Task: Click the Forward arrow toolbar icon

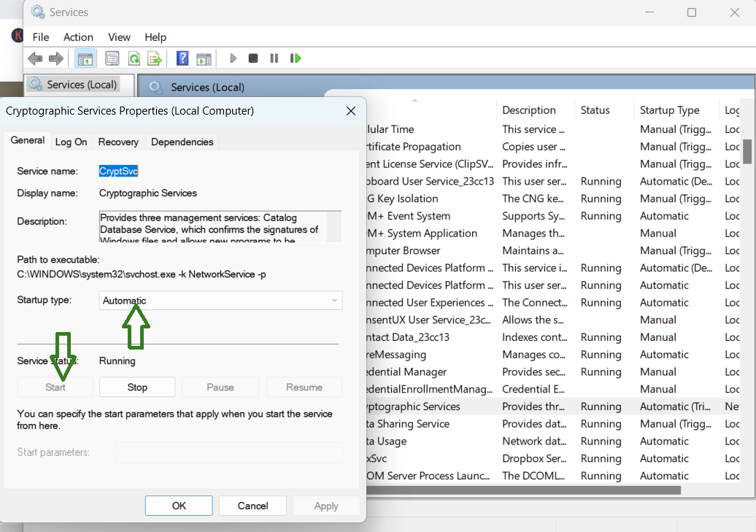Action: [x=56, y=58]
